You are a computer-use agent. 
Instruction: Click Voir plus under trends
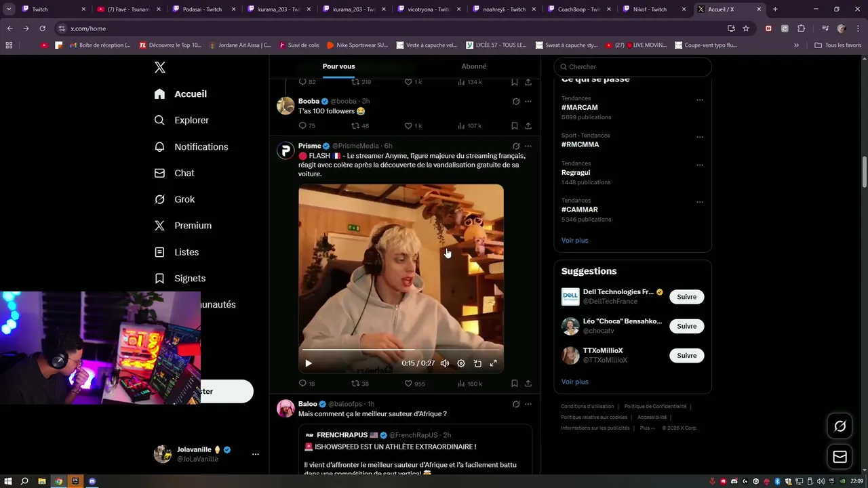574,241
